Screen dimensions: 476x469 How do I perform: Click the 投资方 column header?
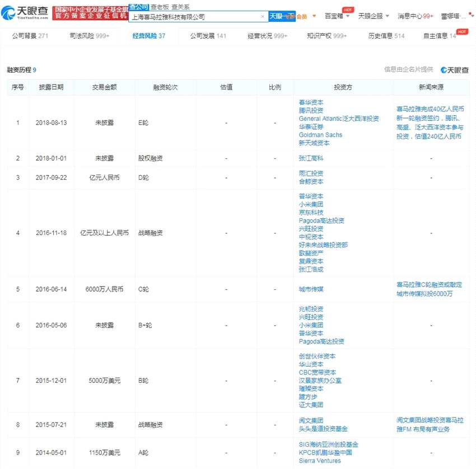pyautogui.click(x=343, y=87)
